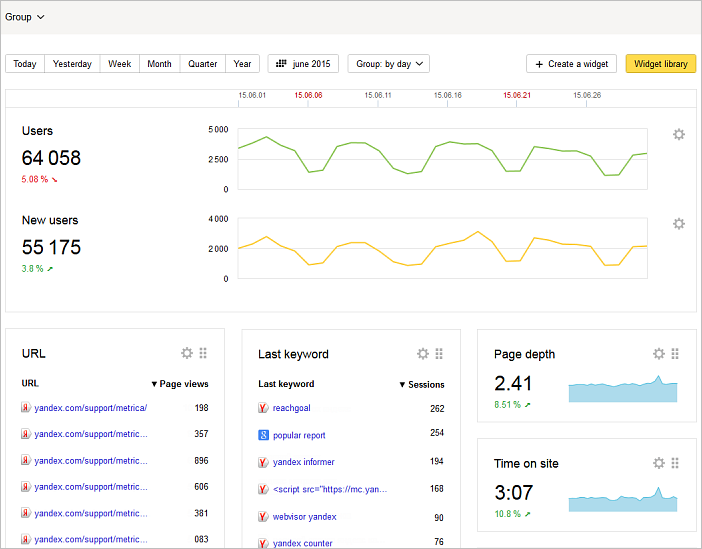
Task: Click drag handle of Last keyword widget
Action: tap(439, 354)
